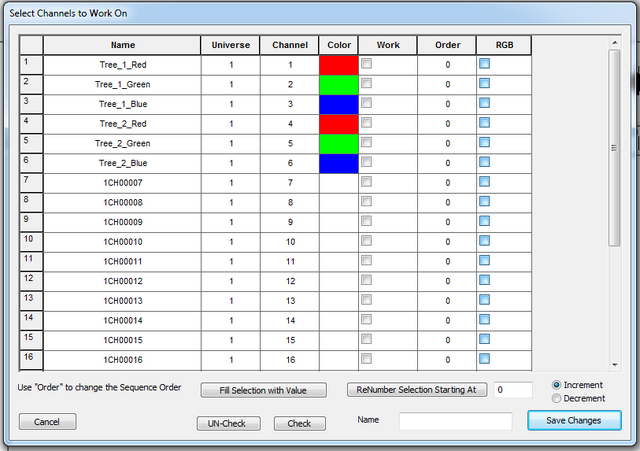Toggle the RGB box for 1CH00013

click(484, 300)
